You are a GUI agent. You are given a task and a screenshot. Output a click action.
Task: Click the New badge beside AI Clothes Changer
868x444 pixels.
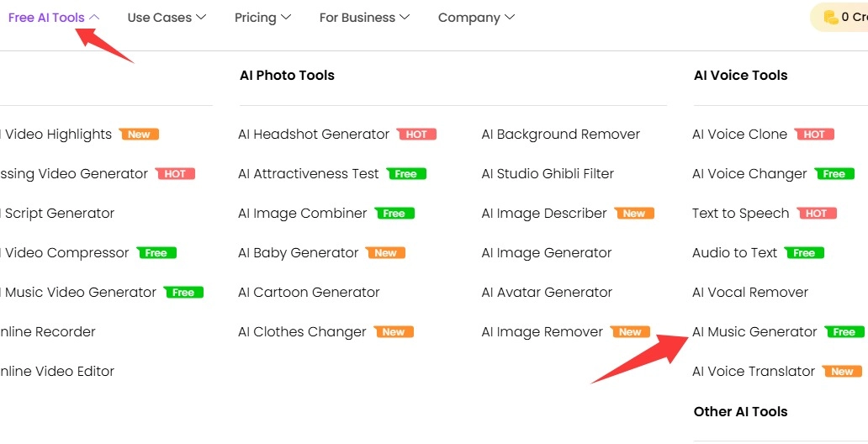394,332
